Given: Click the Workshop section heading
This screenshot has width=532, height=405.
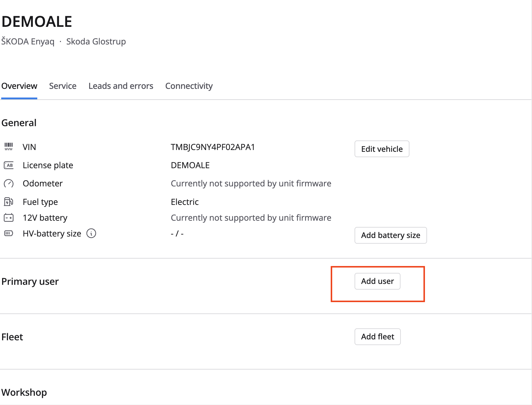Looking at the screenshot, I should coord(24,392).
